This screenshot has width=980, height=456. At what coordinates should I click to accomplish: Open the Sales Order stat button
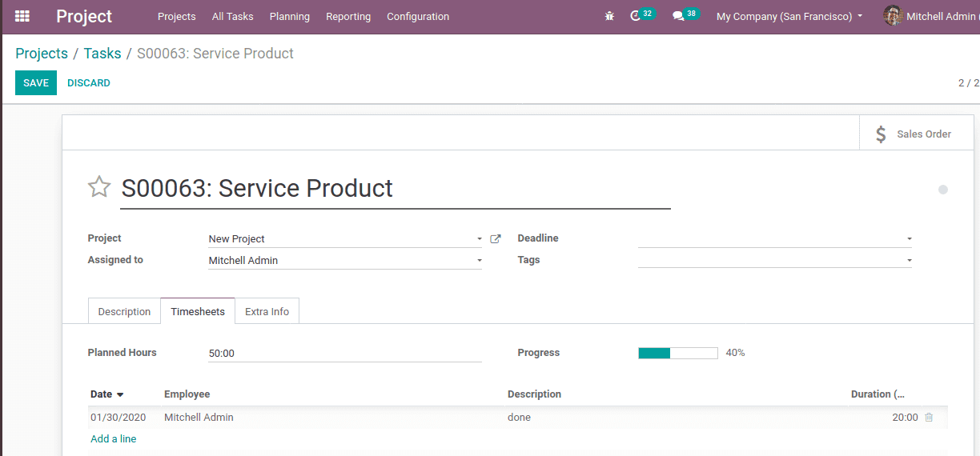[917, 134]
